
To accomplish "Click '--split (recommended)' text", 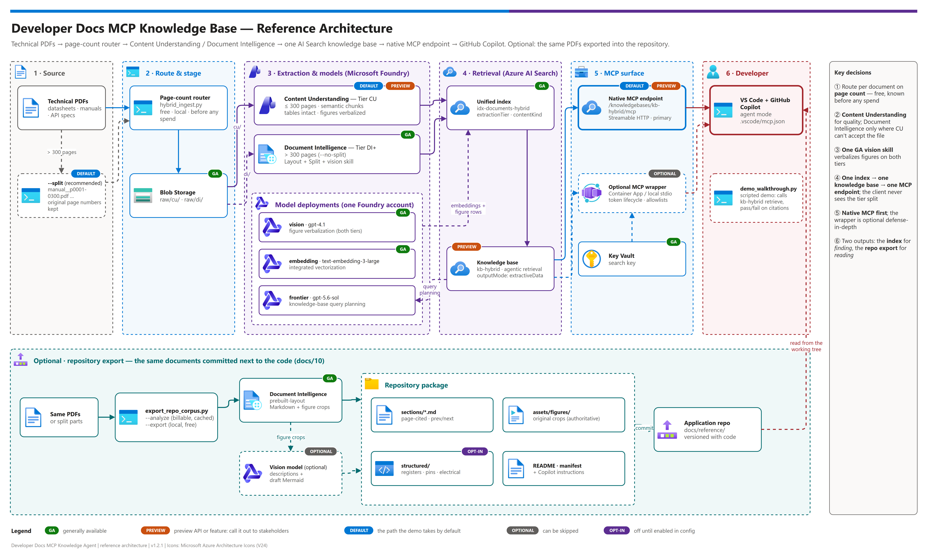I will click(75, 183).
